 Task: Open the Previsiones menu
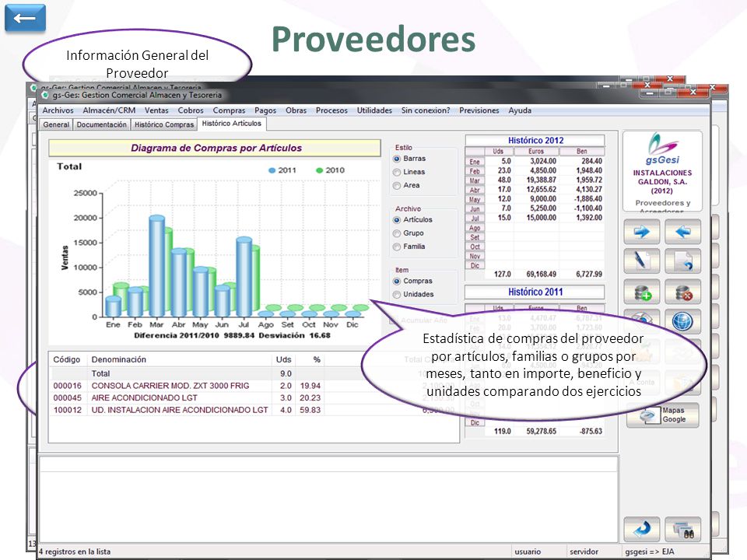(479, 110)
